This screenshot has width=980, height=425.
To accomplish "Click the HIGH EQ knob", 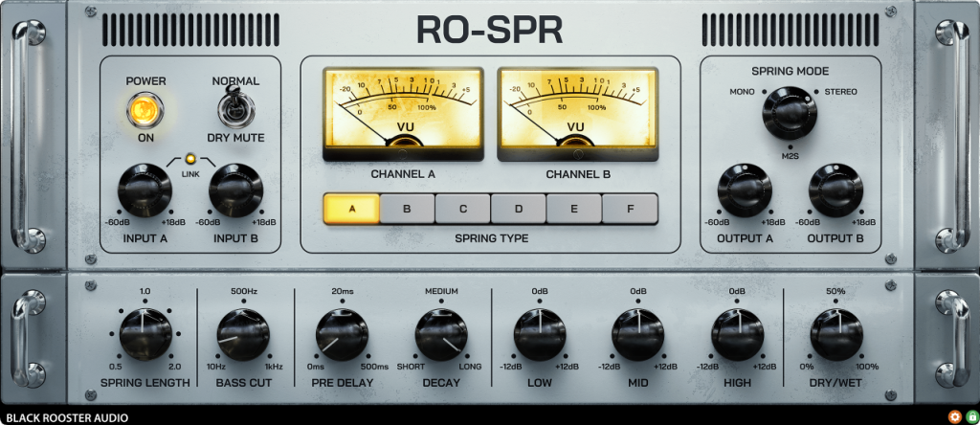I will point(738,334).
